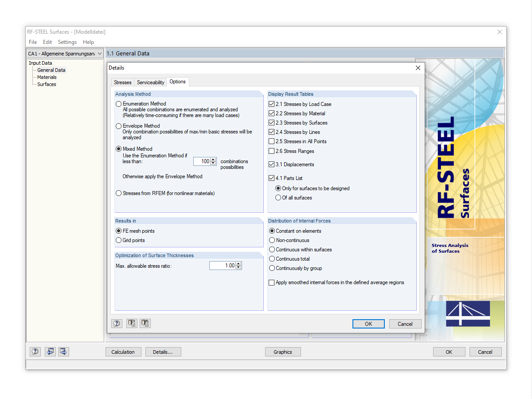
Task: Uncheck 2.2 Stresses by Material
Action: point(271,113)
